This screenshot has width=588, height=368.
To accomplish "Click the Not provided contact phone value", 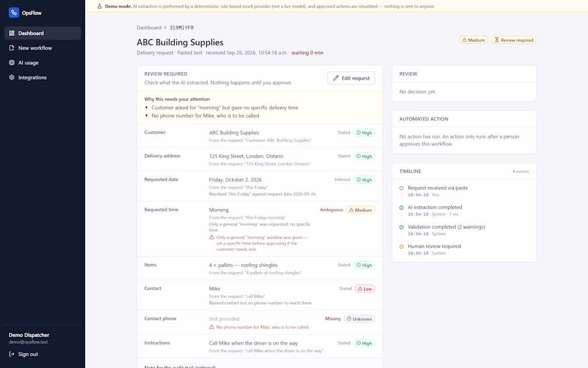I will click(224, 319).
